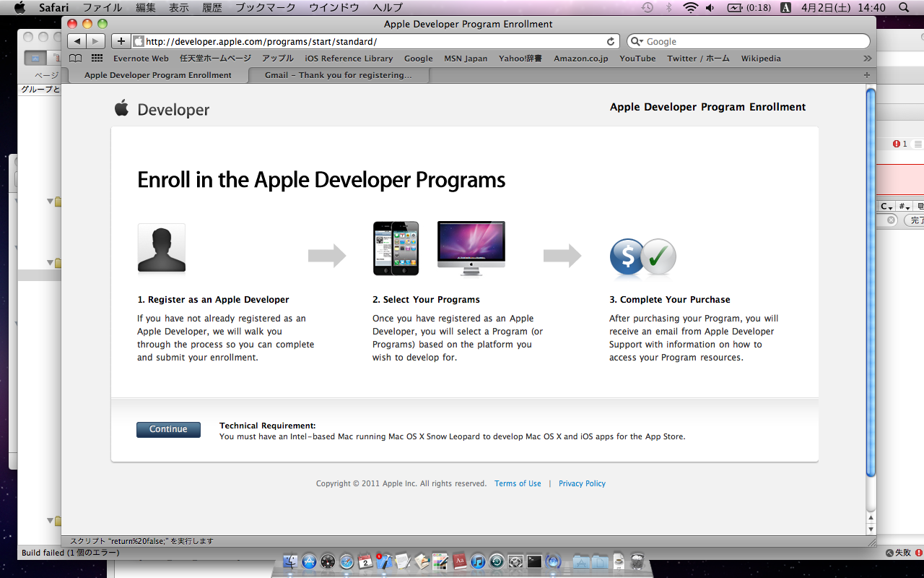Open the Google search engine dropdown
This screenshot has height=578, width=924.
(x=637, y=41)
